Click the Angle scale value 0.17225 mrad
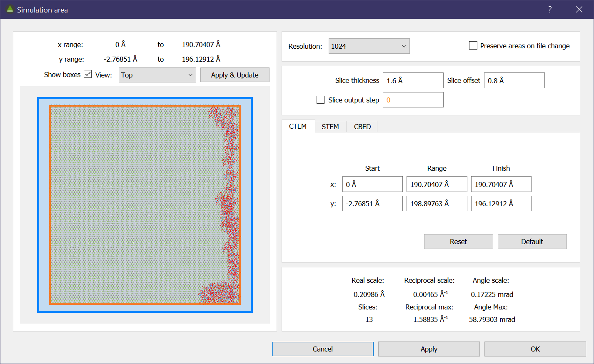594x364 pixels. click(492, 294)
